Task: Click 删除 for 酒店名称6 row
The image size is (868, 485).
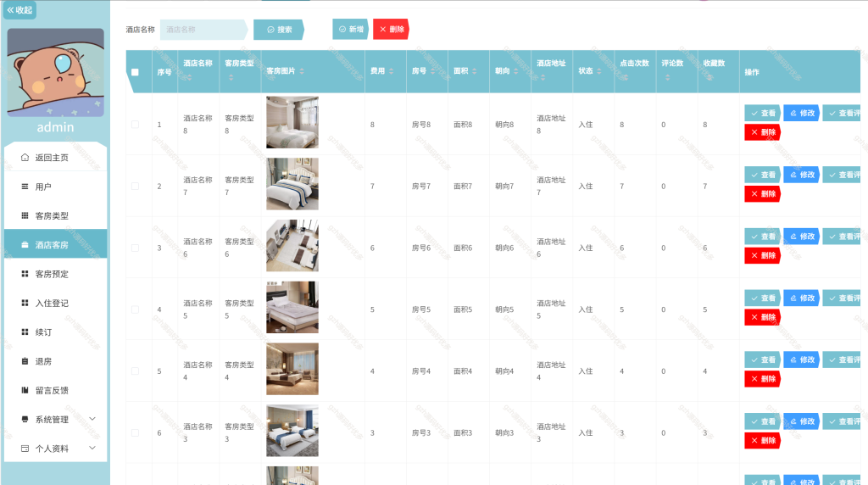Action: click(762, 255)
